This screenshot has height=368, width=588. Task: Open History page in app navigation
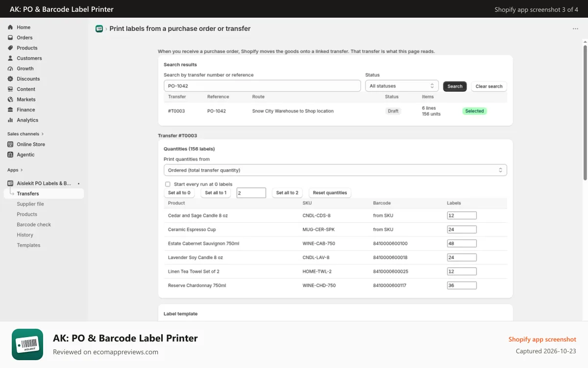(x=25, y=235)
